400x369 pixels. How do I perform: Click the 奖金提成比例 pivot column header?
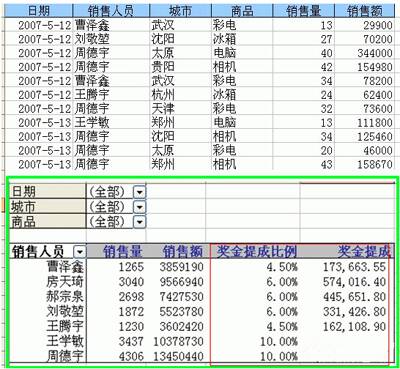257,251
